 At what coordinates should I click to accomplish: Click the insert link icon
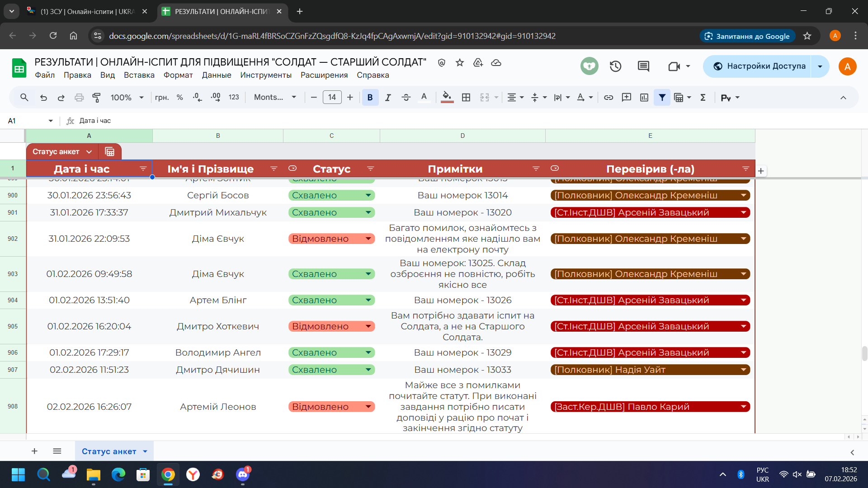click(x=609, y=98)
